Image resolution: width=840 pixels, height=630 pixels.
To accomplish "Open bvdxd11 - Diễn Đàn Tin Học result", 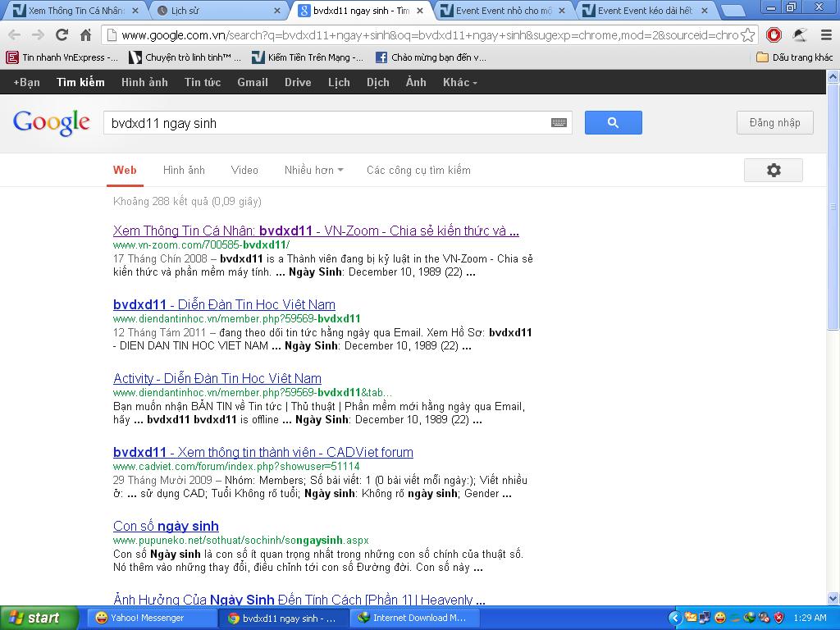I will pos(224,305).
